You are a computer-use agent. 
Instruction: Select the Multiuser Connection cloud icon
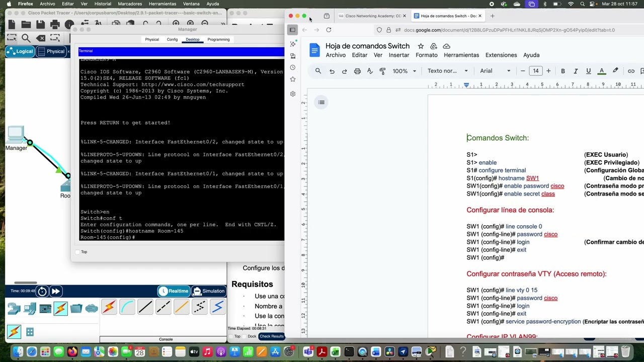point(92,308)
